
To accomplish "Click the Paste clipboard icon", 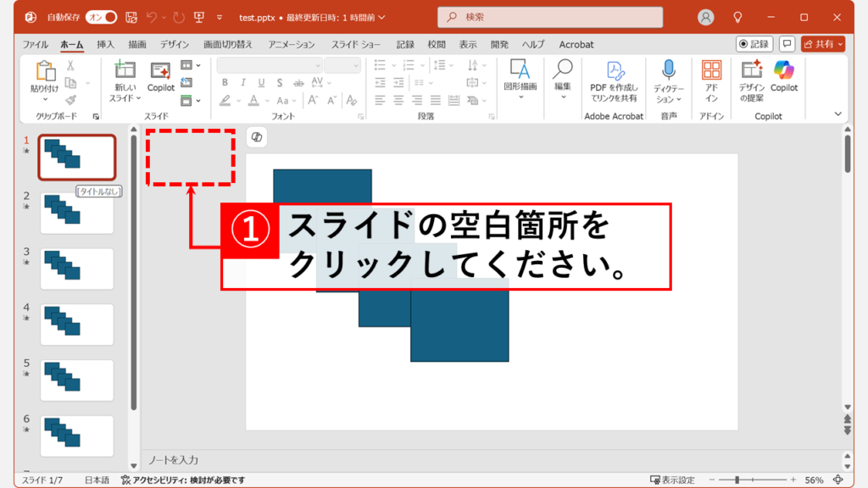I will coord(45,71).
